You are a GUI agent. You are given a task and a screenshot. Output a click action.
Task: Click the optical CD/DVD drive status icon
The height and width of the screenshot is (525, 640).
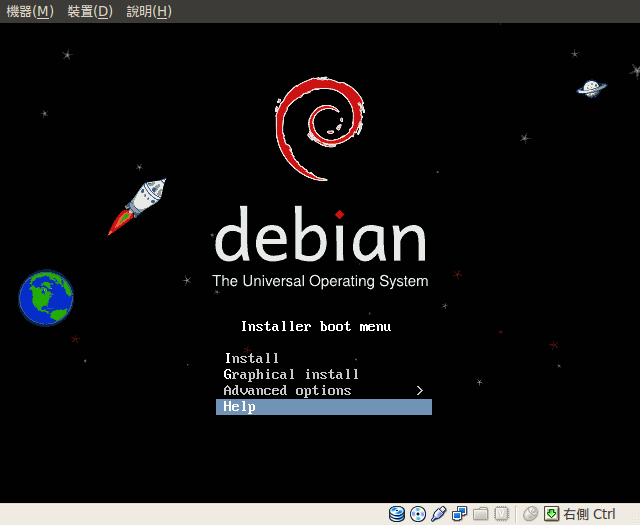click(x=418, y=514)
